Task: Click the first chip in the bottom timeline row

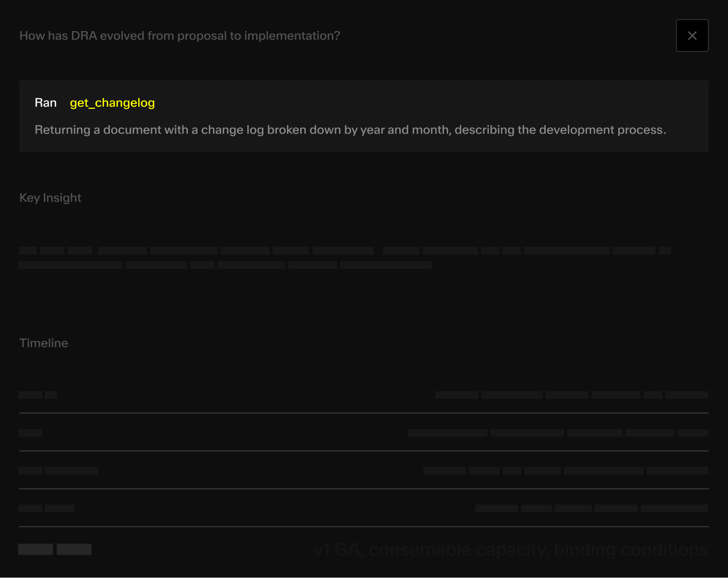Action: [x=35, y=549]
